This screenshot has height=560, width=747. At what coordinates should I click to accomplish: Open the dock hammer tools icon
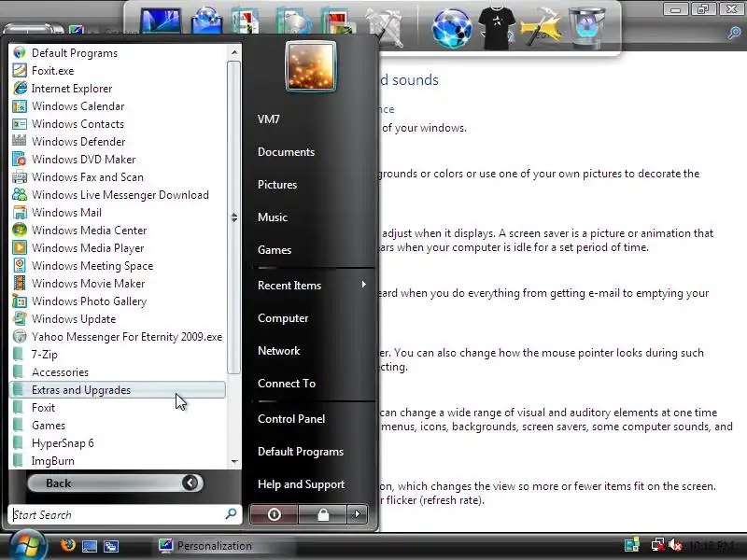tap(542, 29)
